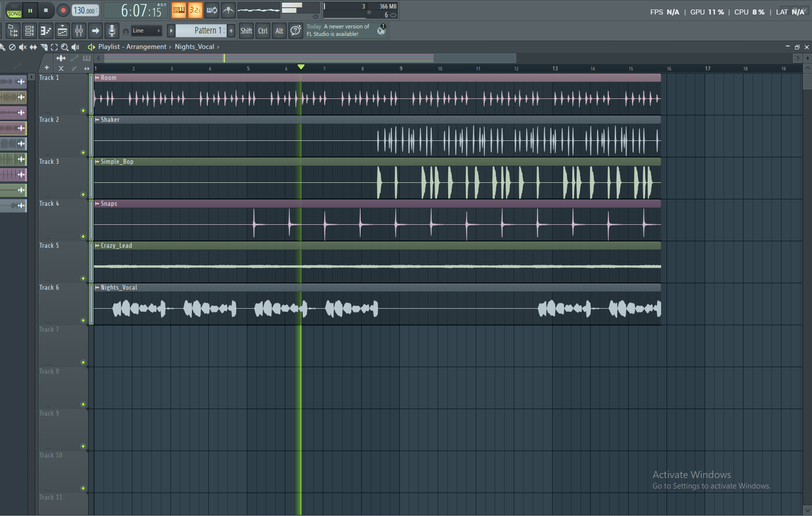The width and height of the screenshot is (812, 516).
Task: Expand the Nights_Vocal clip menu arrow
Action: pos(97,287)
